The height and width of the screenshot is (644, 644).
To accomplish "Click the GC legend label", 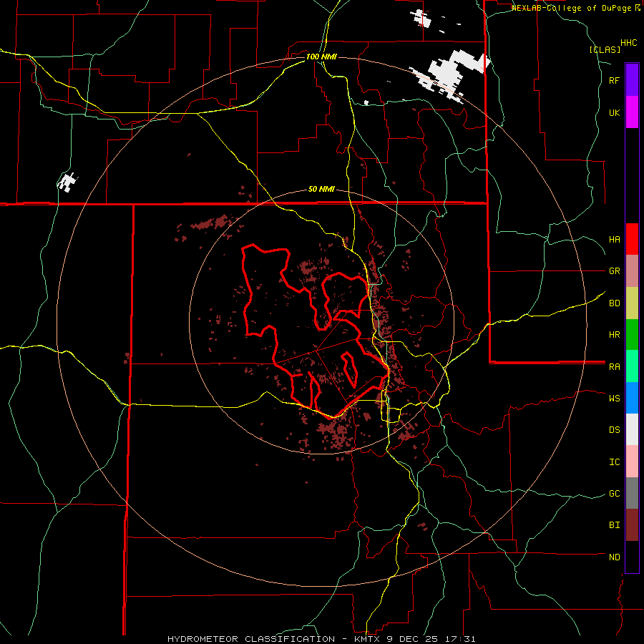I will coord(614,494).
